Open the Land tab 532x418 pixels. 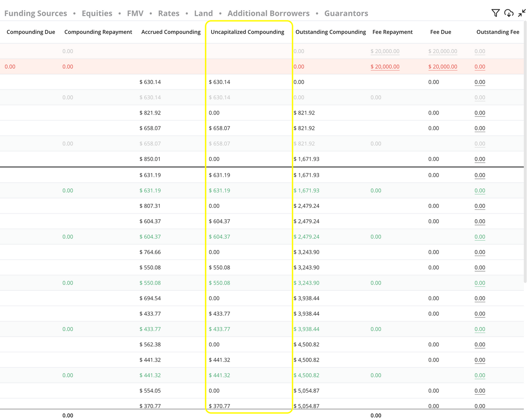pyautogui.click(x=203, y=13)
